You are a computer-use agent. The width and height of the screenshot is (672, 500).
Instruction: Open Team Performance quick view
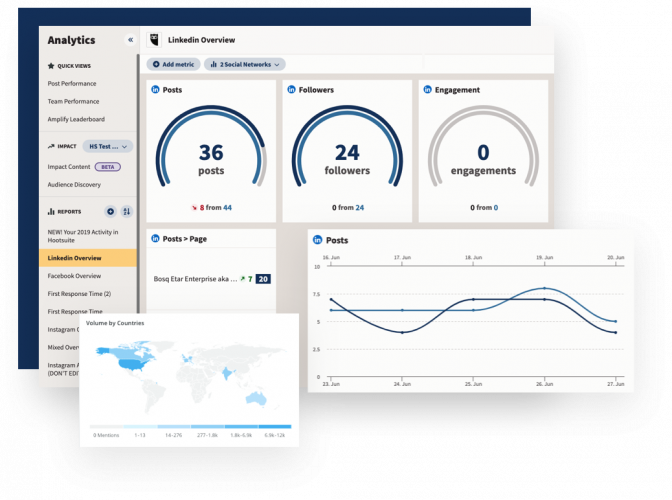tap(73, 102)
